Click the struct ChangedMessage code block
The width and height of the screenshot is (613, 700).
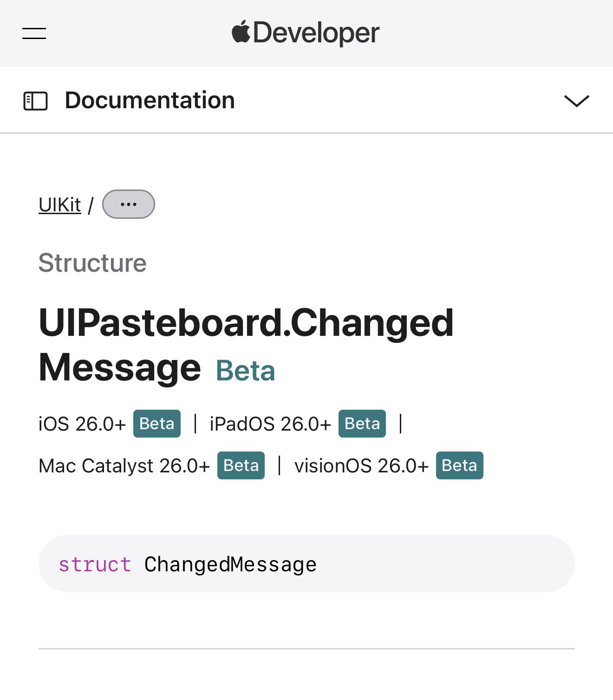306,563
